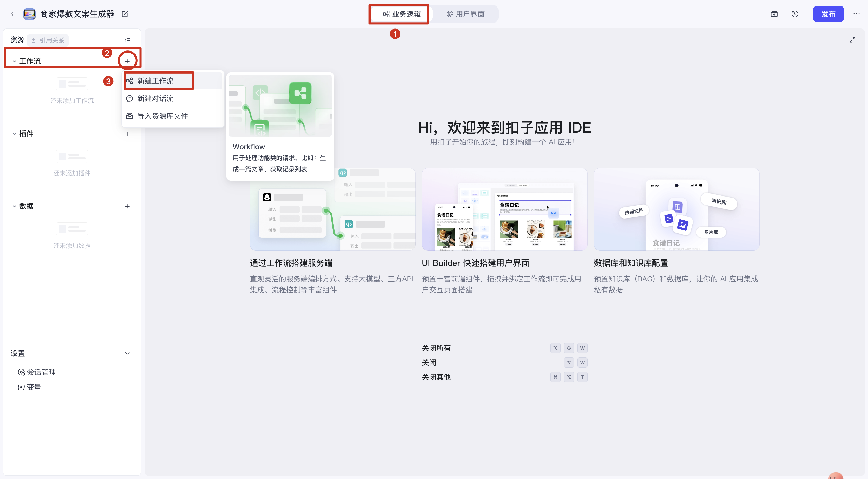868x479 pixels.
Task: Open the version history clock icon
Action: pyautogui.click(x=795, y=14)
